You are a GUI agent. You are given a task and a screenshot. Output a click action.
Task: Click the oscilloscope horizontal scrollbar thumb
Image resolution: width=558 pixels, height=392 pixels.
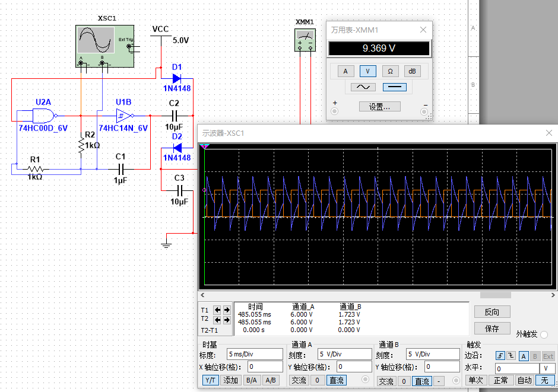click(495, 295)
